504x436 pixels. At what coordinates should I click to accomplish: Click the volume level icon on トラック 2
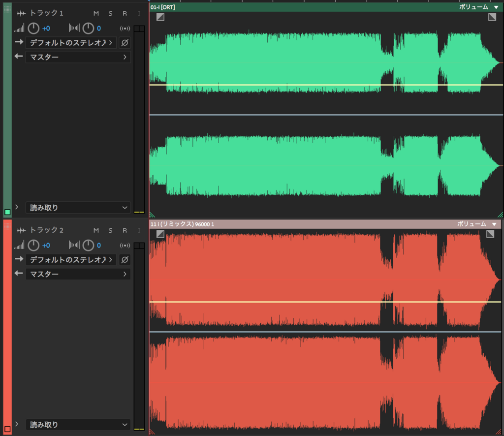[19, 246]
